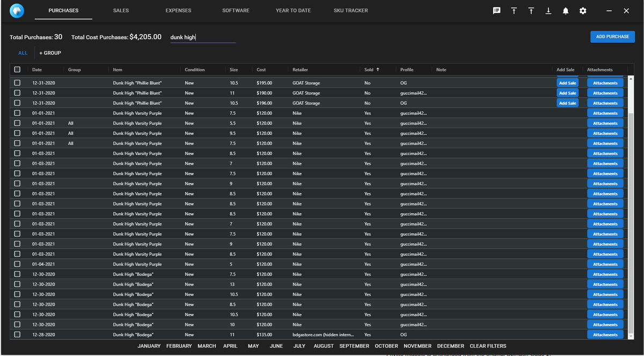Viewport: 644px width, 356px height.
Task: Sort by the Item column header
Action: click(x=118, y=69)
